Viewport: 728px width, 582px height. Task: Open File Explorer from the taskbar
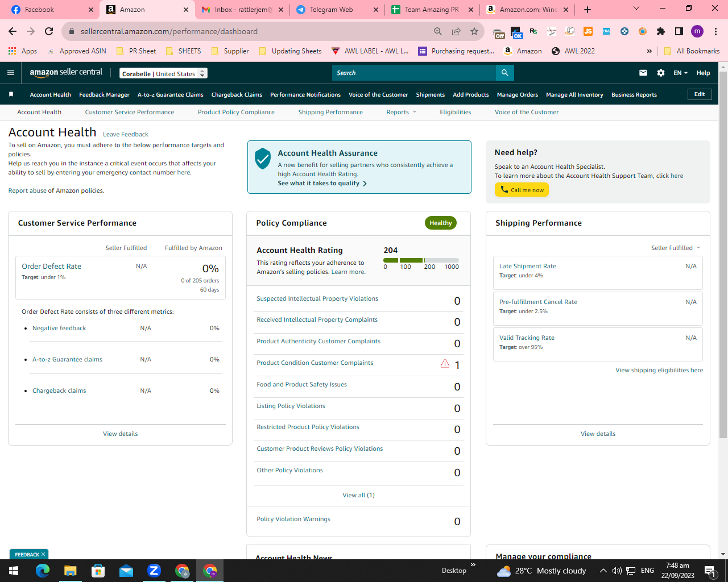tap(70, 571)
